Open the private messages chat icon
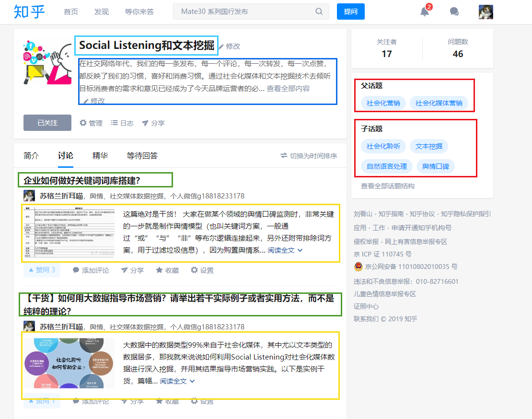 454,12
